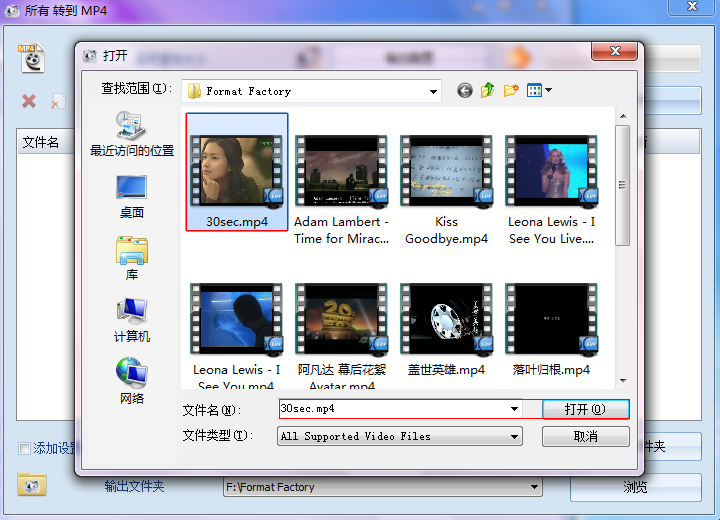Expand the 文件名 filename dropdown arrow
This screenshot has width=720, height=520.
pos(514,409)
